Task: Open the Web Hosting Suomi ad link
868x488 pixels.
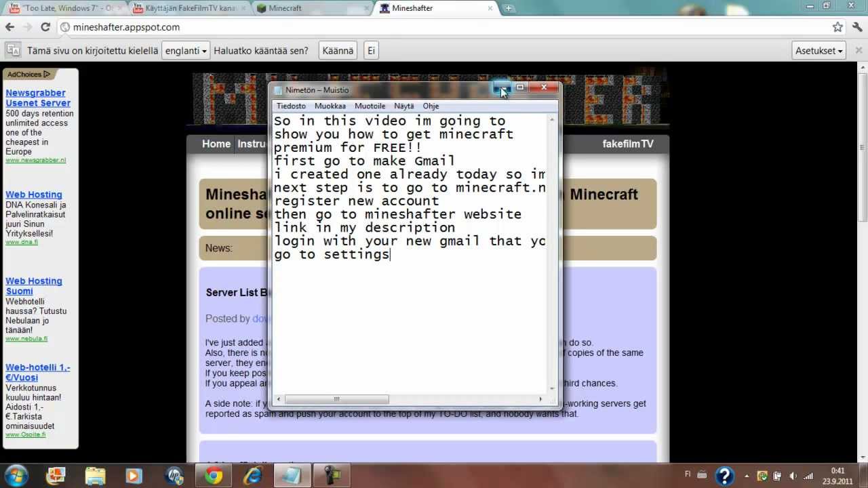Action: 34,286
